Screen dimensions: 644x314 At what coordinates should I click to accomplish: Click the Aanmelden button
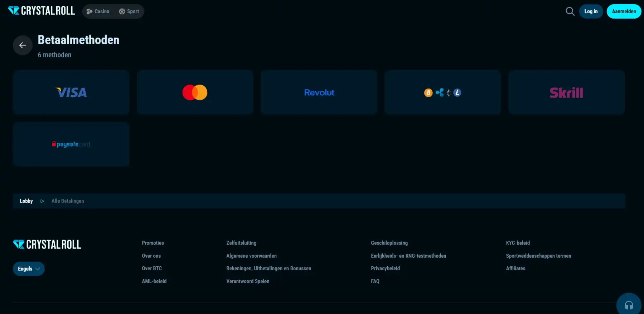tap(624, 11)
